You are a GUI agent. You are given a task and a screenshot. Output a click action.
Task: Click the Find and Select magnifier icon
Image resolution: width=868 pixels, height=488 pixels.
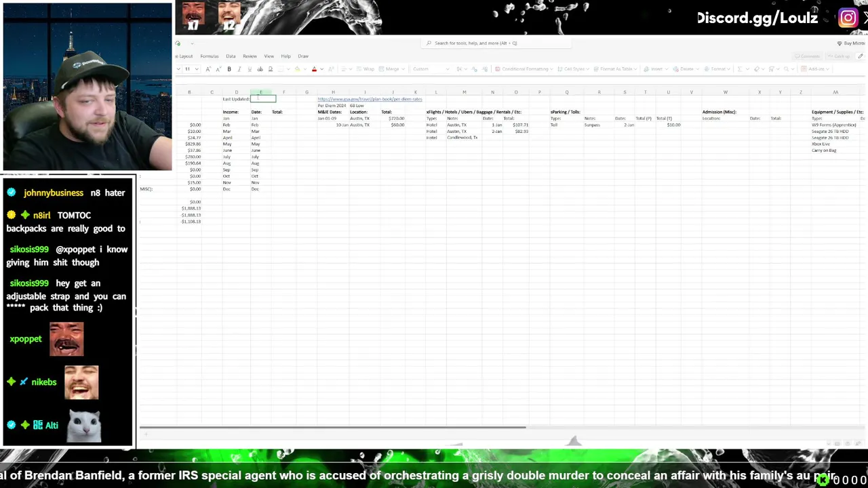point(786,68)
